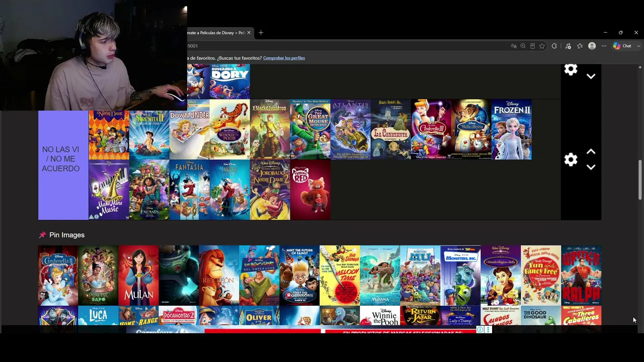Select the La Cenicienta poster
The image size is (644, 362).
(390, 130)
